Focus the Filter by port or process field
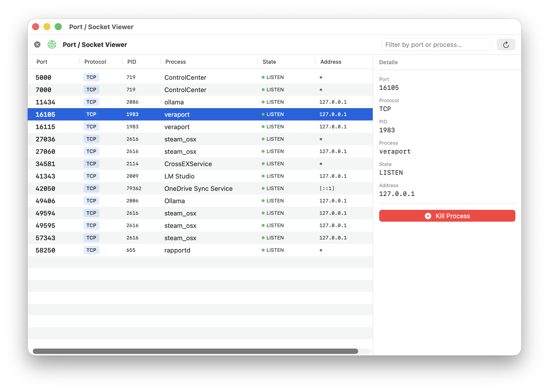 coord(436,45)
